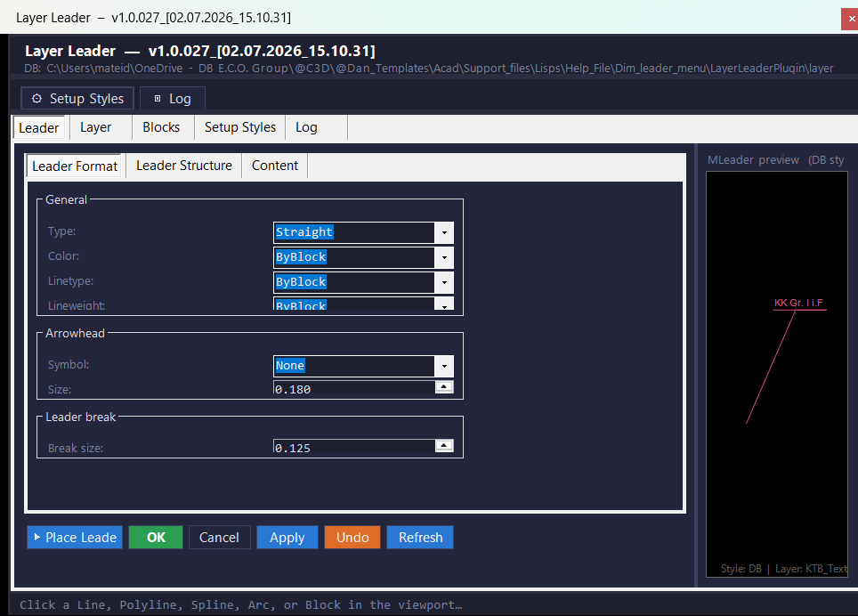This screenshot has width=858, height=616.
Task: Expand the Type dropdown showing Straight
Action: (444, 232)
